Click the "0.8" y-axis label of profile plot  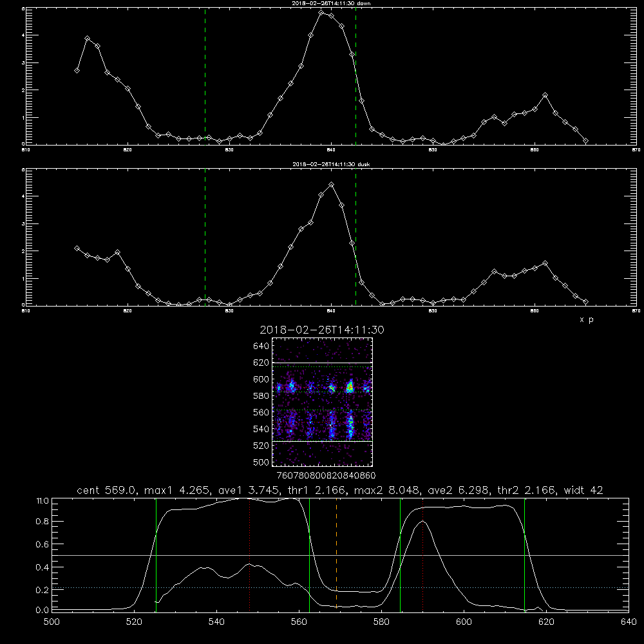pyautogui.click(x=43, y=522)
